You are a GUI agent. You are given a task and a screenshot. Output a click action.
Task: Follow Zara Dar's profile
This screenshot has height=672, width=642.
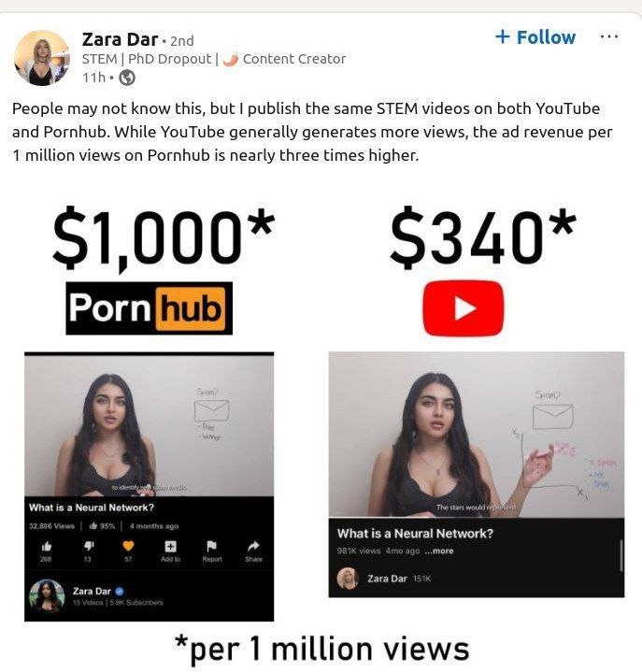[535, 37]
